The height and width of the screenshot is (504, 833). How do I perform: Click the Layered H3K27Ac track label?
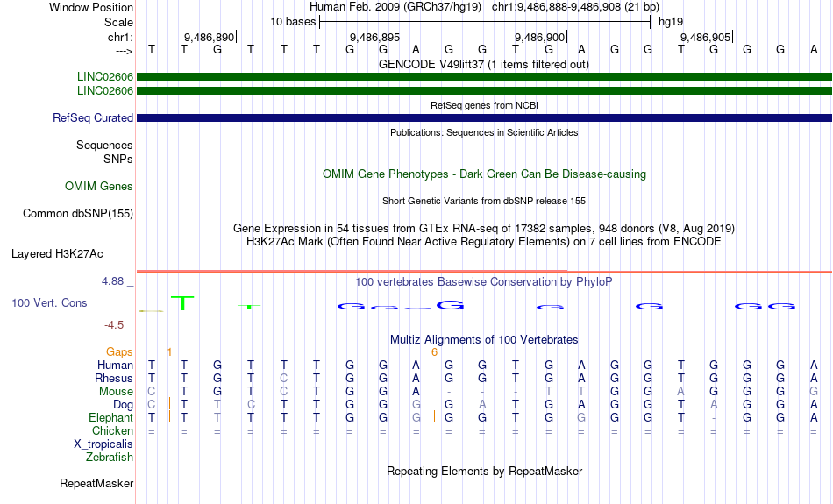tap(57, 254)
